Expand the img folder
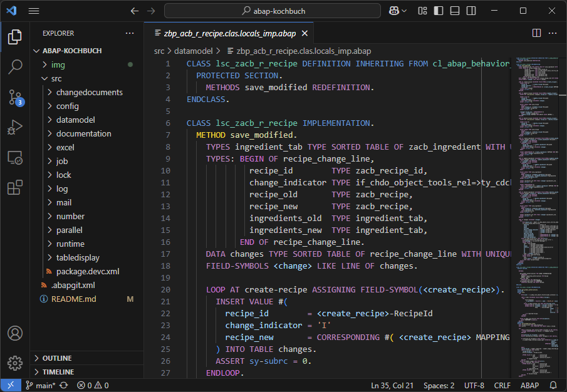The height and width of the screenshot is (392, 567). click(88, 64)
